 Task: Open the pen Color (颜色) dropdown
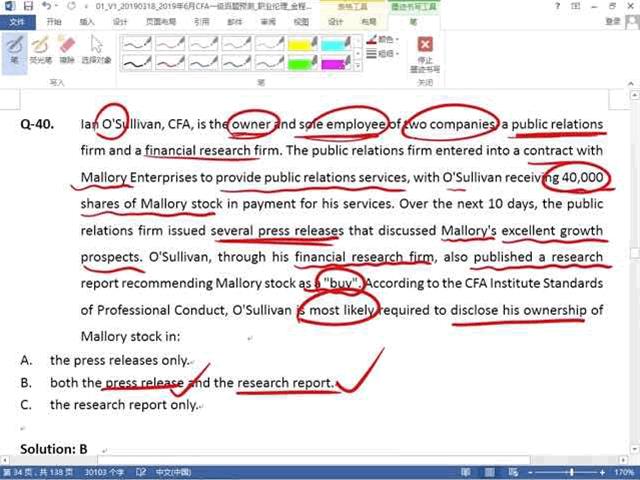click(x=382, y=40)
